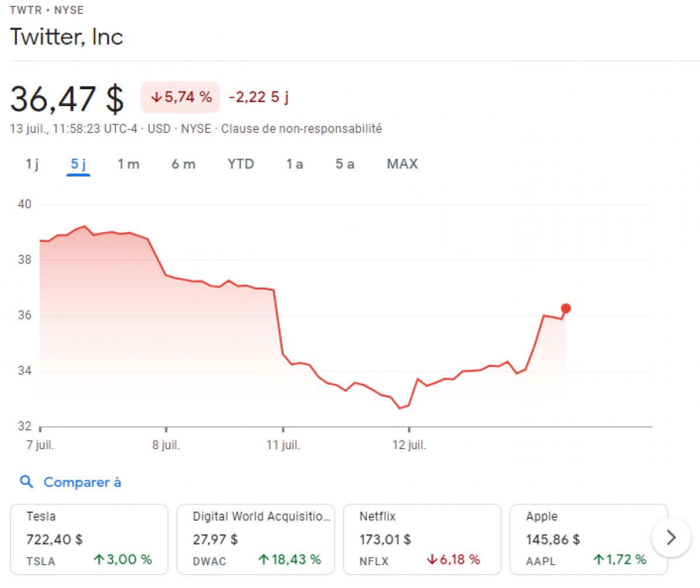Screen dimensions: 700x588
Task: Open the Netflix comparison card
Action: 422,538
